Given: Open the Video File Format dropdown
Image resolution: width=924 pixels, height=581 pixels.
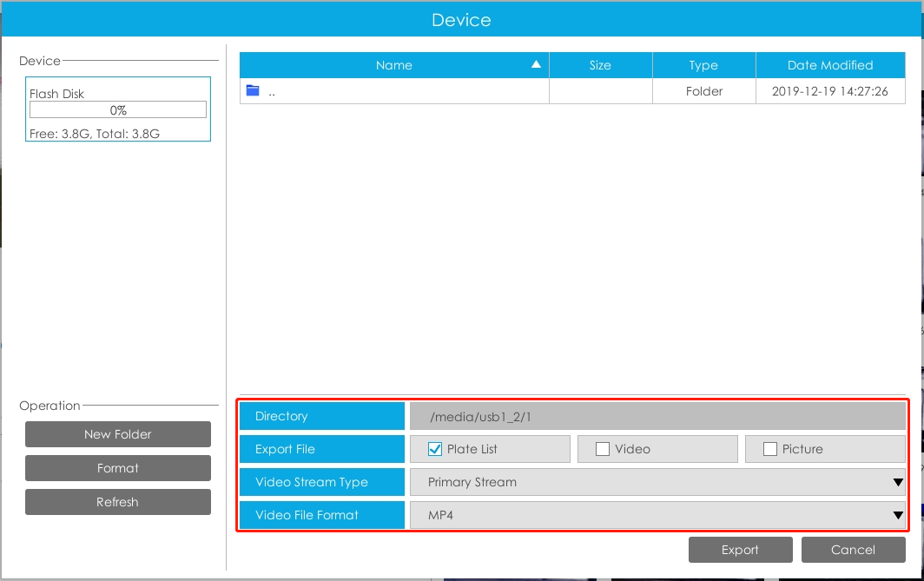Looking at the screenshot, I should (657, 515).
